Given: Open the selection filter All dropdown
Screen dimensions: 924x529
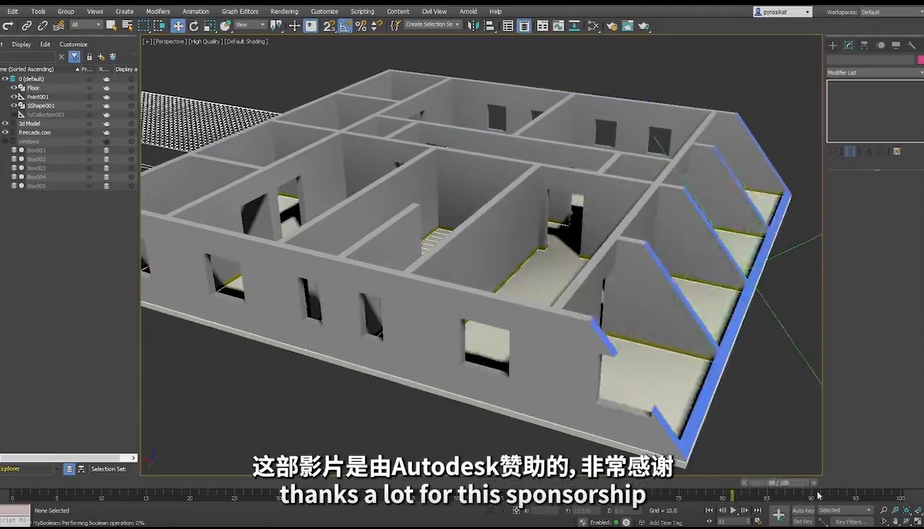Looking at the screenshot, I should click(x=85, y=25).
